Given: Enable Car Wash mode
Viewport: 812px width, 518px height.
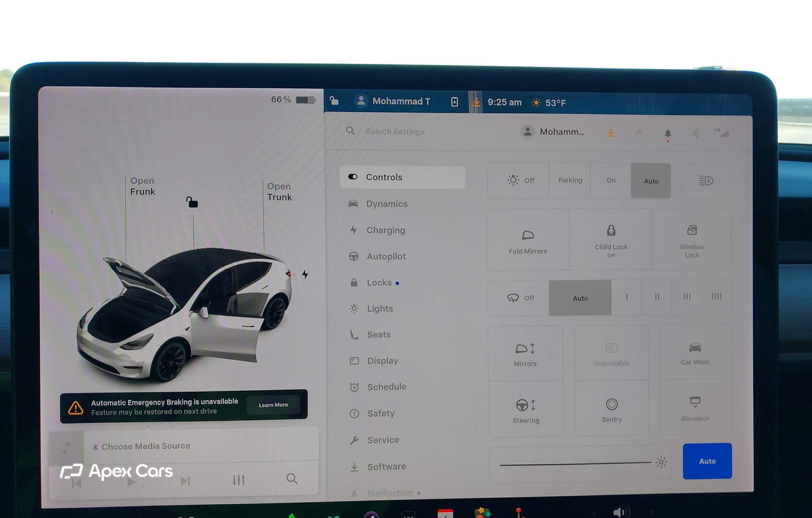Looking at the screenshot, I should tap(695, 353).
